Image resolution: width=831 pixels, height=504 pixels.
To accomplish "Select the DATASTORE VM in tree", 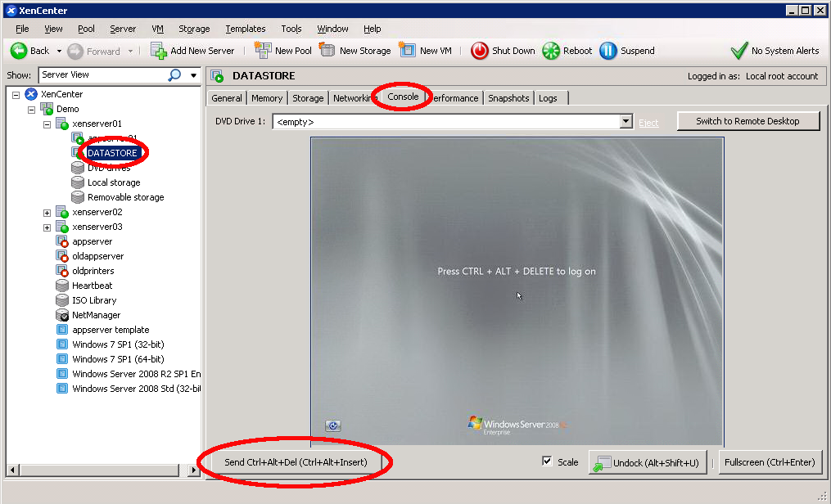I will (x=112, y=153).
